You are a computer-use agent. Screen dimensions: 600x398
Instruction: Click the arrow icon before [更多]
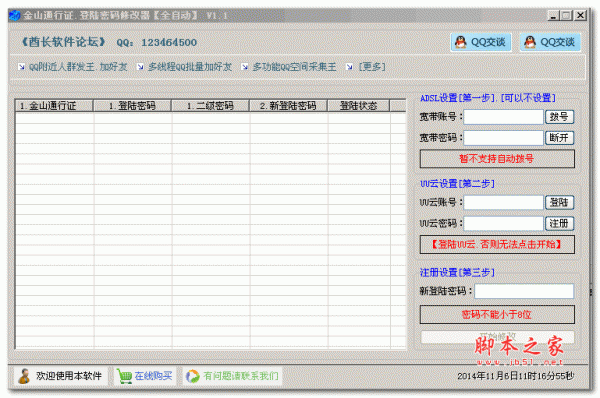coord(349,67)
